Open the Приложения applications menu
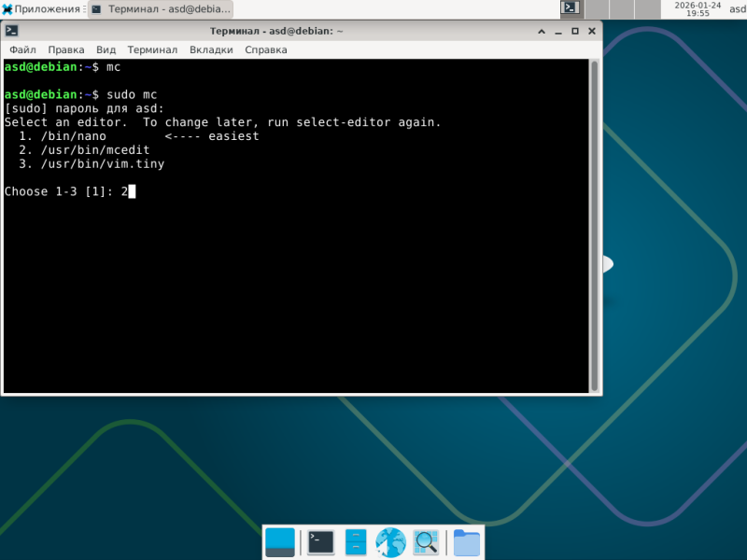This screenshot has height=560, width=747. point(41,9)
